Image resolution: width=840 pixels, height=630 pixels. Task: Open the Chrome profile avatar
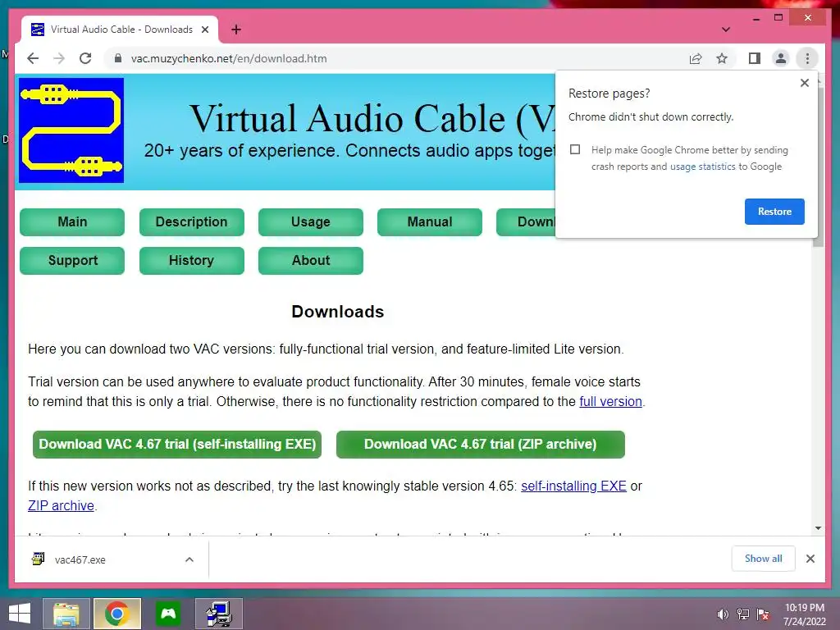click(x=781, y=58)
